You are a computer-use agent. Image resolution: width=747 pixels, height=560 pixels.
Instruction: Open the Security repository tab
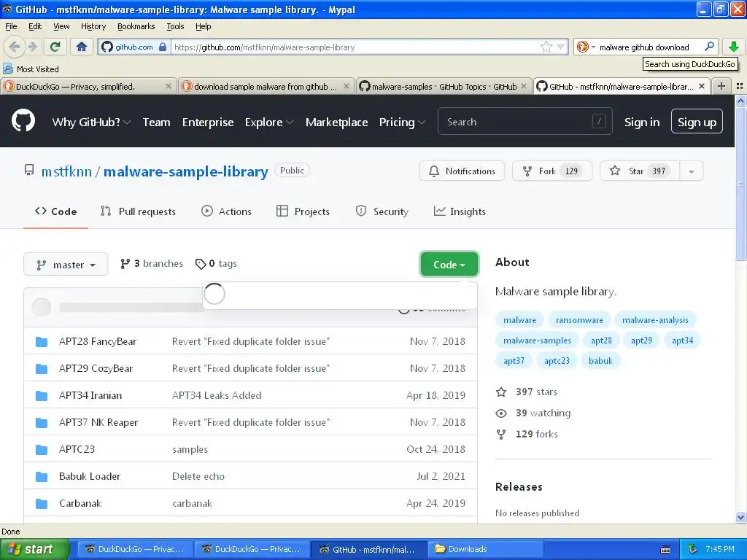[382, 211]
